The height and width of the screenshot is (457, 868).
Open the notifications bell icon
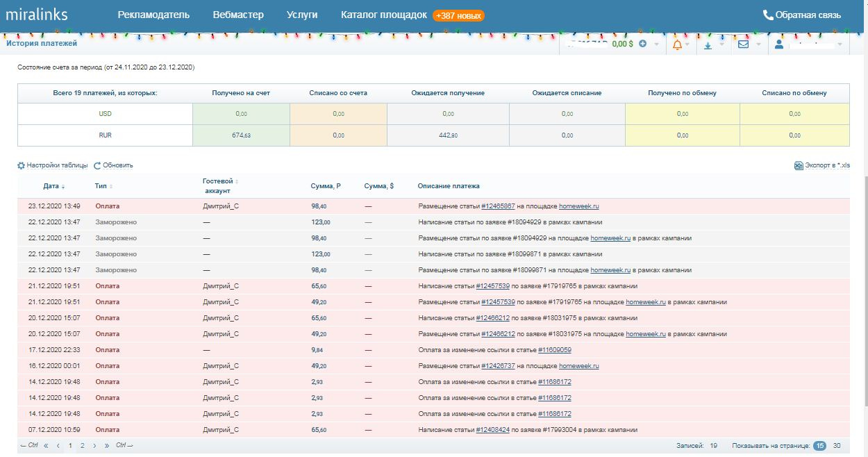point(677,44)
